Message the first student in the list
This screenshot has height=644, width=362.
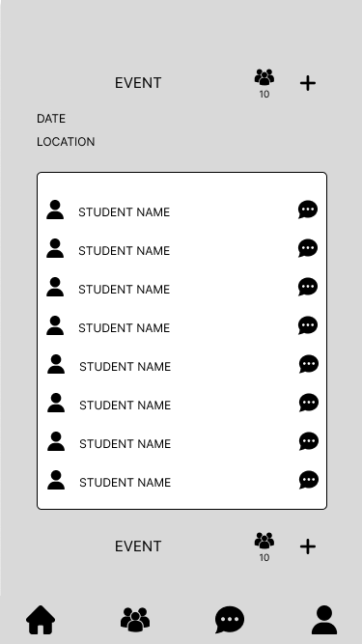tap(308, 210)
